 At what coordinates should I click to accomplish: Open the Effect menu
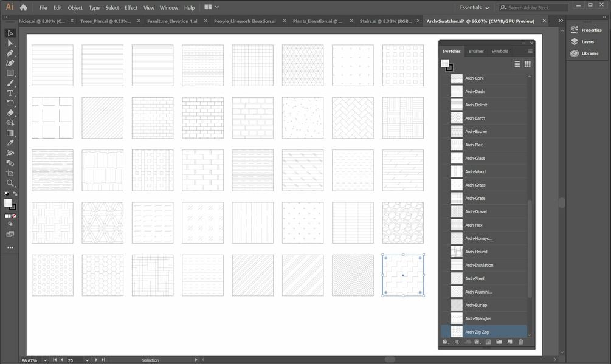click(x=131, y=7)
